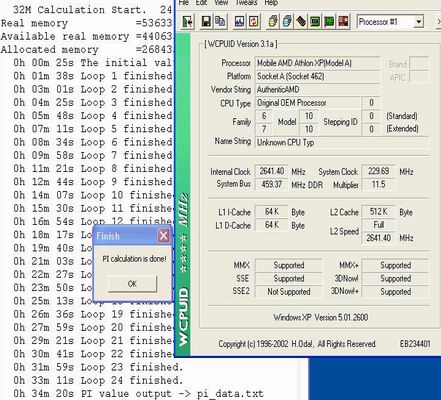Screen dimensions: 441x400
Task: Click Super PI line Loop 24 finished
Action: (x=98, y=380)
